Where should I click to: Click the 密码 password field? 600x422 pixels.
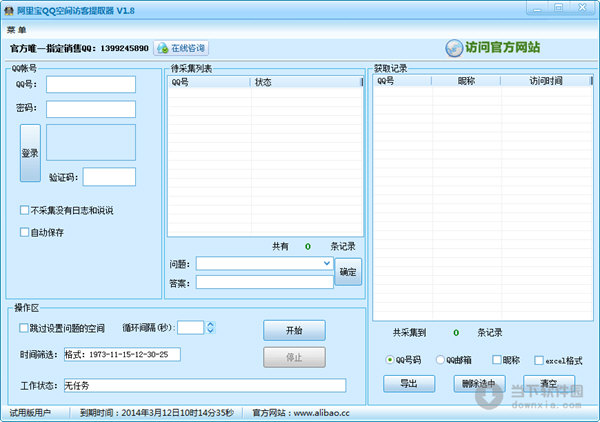coord(90,109)
